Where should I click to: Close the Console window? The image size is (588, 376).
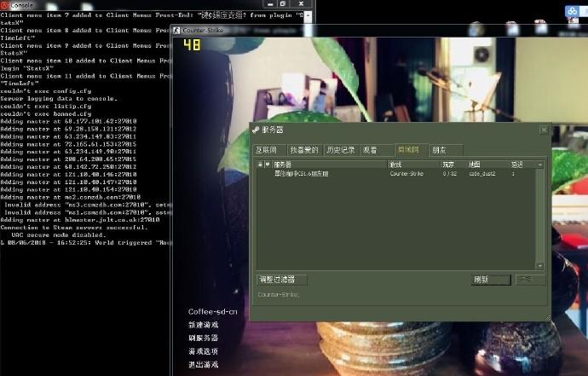coord(301,3)
